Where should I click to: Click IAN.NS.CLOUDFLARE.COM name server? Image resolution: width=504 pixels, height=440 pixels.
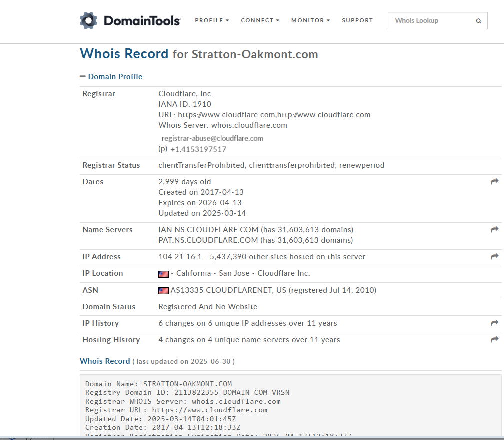tap(208, 230)
